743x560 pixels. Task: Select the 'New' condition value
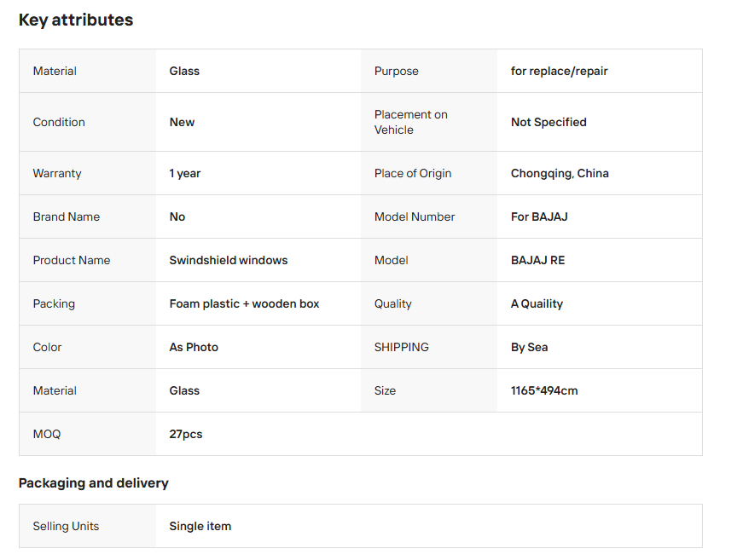click(182, 122)
